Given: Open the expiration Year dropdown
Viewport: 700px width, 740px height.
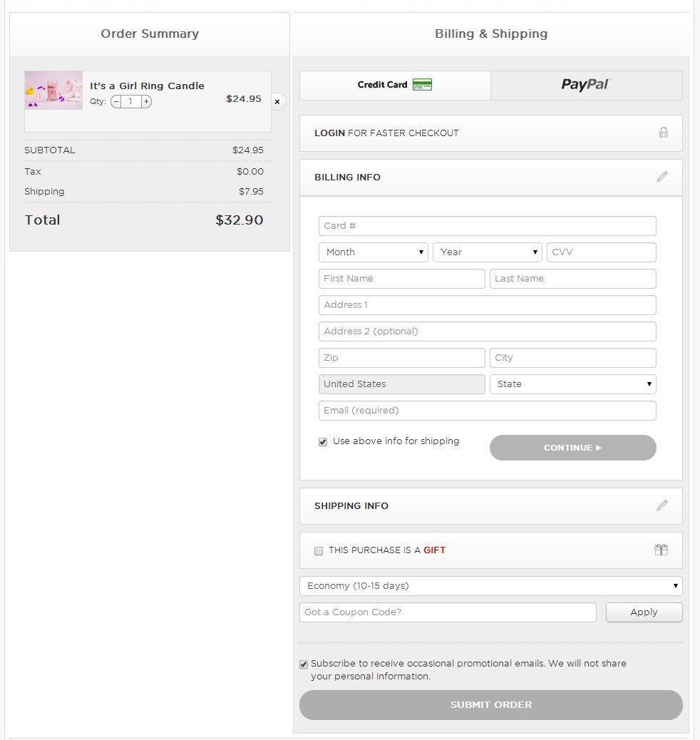Looking at the screenshot, I should (x=487, y=252).
